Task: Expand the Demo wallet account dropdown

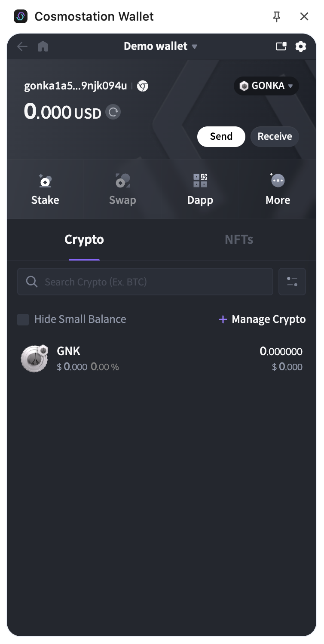Action: 160,46
